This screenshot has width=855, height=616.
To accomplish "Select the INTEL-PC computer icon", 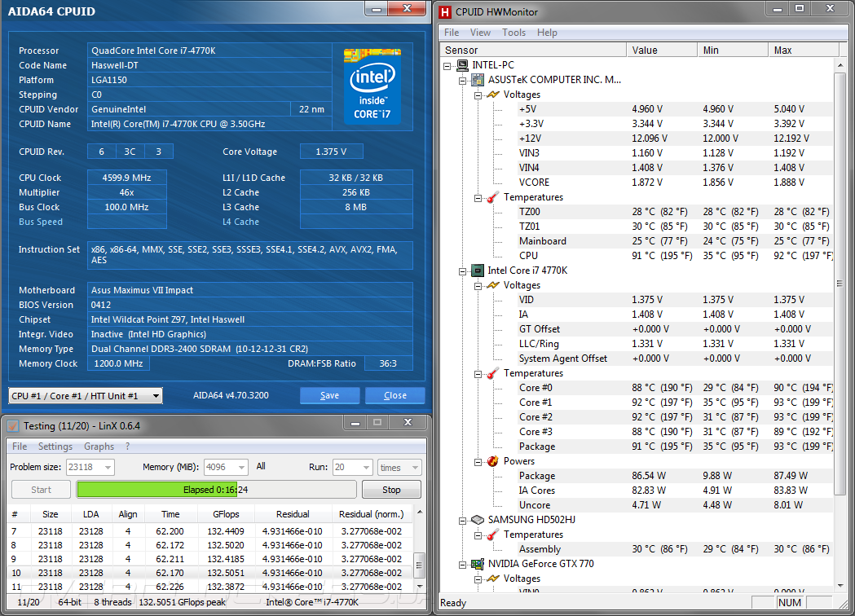I will (x=462, y=65).
